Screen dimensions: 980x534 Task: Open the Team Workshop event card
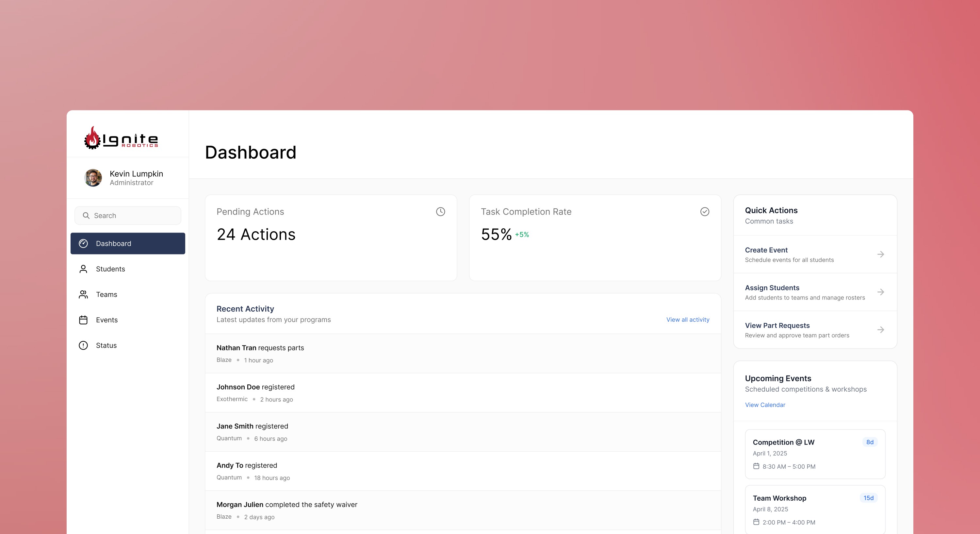pos(815,510)
